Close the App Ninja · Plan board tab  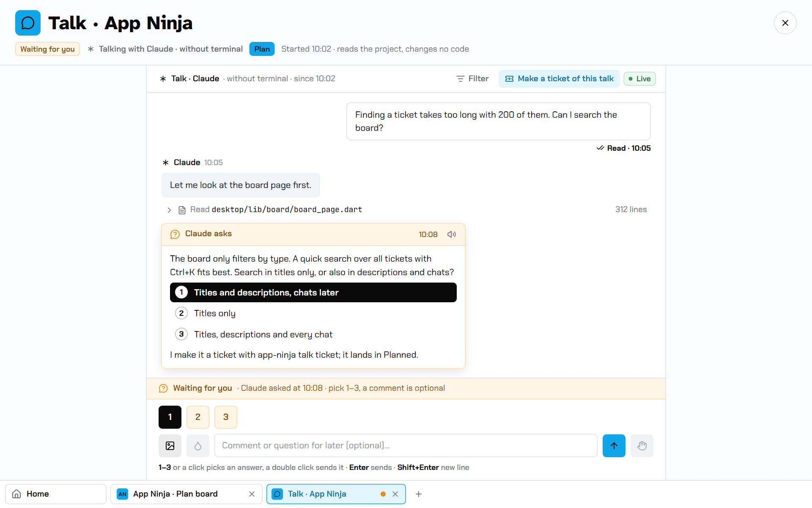point(252,494)
